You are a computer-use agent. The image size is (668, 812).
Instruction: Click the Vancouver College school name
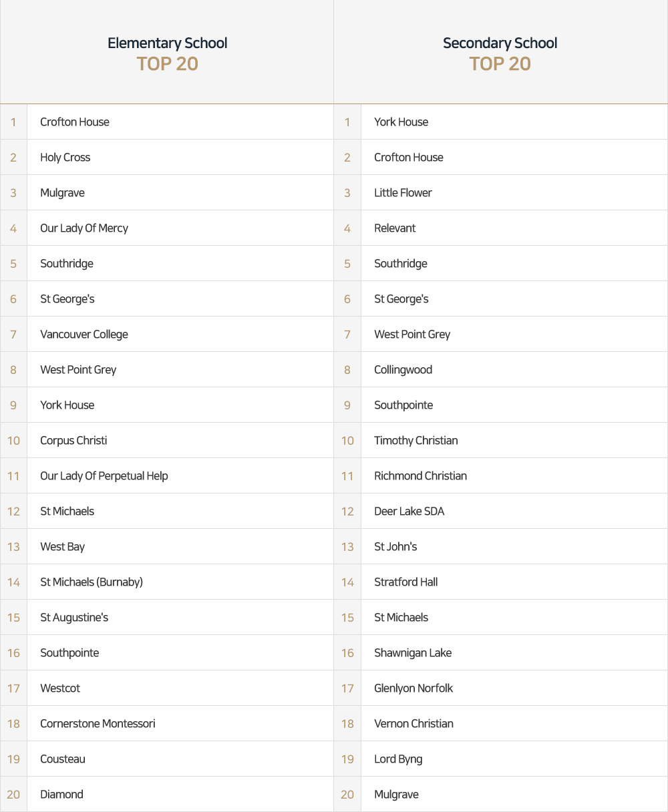tap(84, 335)
